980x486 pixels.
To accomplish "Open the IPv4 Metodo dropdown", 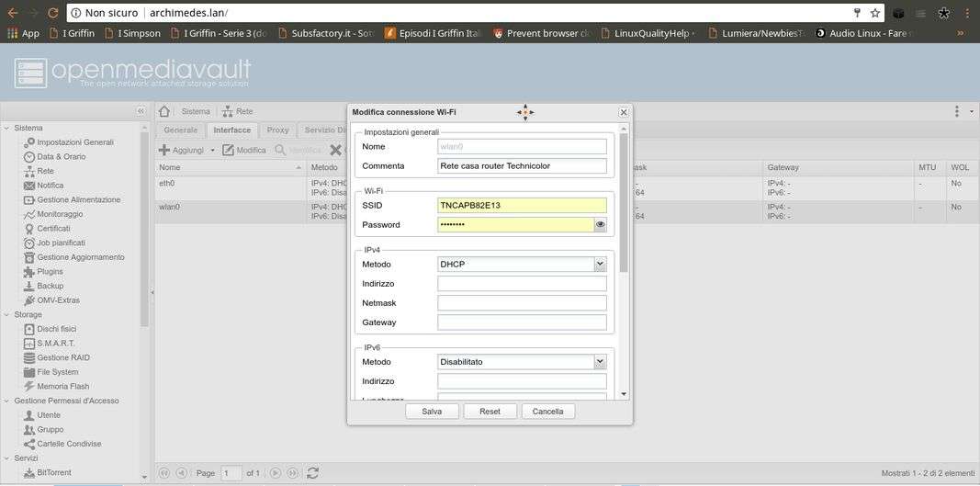I will pyautogui.click(x=600, y=264).
